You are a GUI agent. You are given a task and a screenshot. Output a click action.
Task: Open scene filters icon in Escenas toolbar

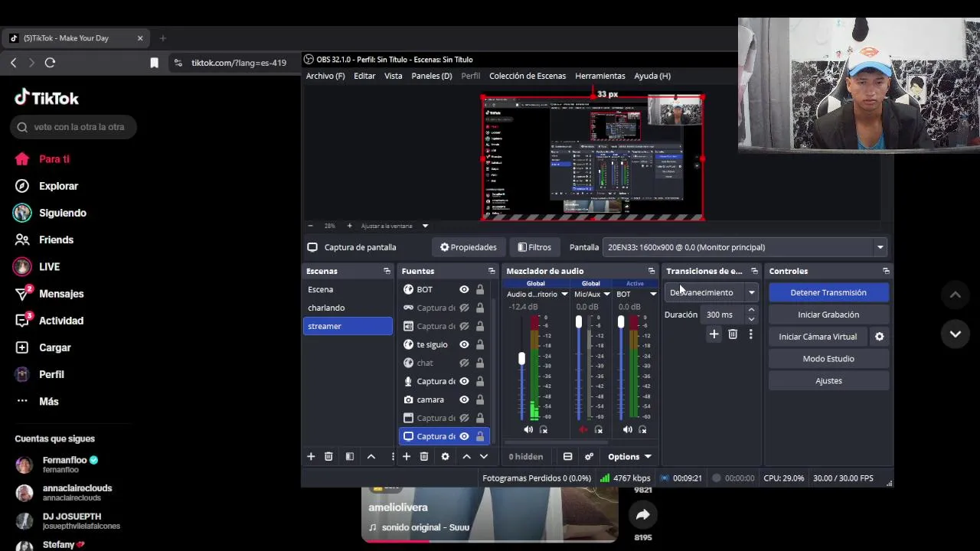tap(350, 456)
